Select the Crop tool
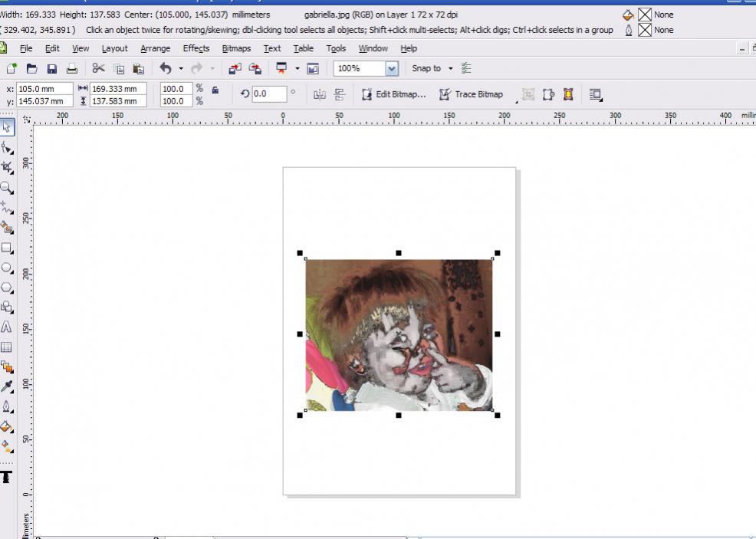Screen dimensions: 756x539 7,167
